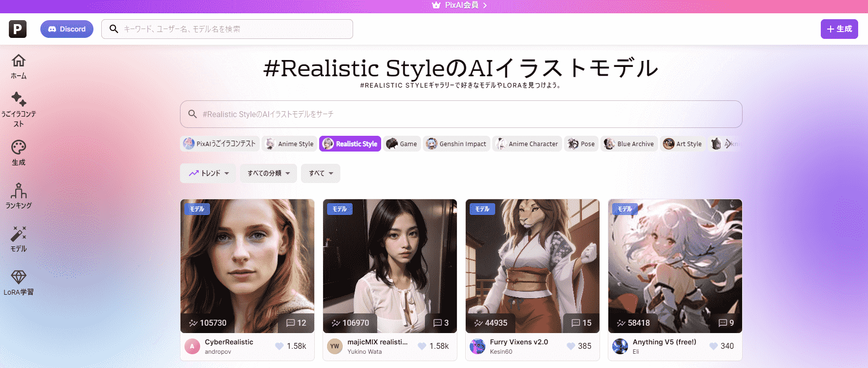
Task: Toggle the heart on Furry Vixens v2.0
Action: tap(571, 346)
